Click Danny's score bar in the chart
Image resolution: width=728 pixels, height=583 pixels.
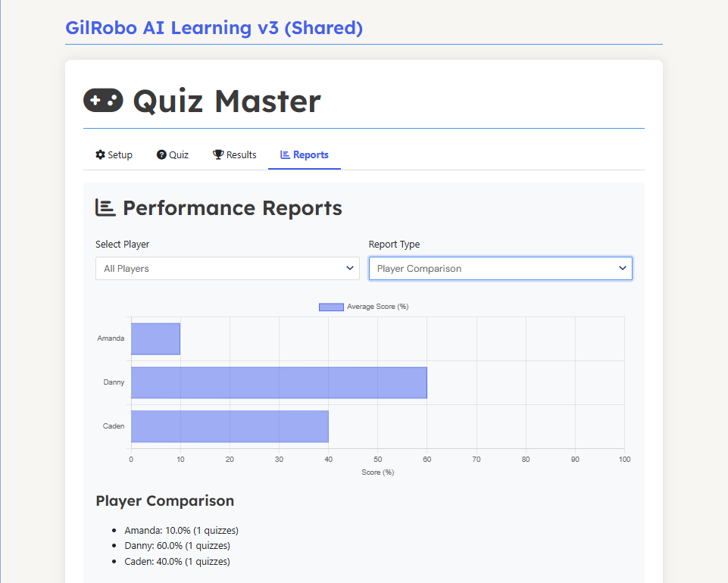click(279, 382)
